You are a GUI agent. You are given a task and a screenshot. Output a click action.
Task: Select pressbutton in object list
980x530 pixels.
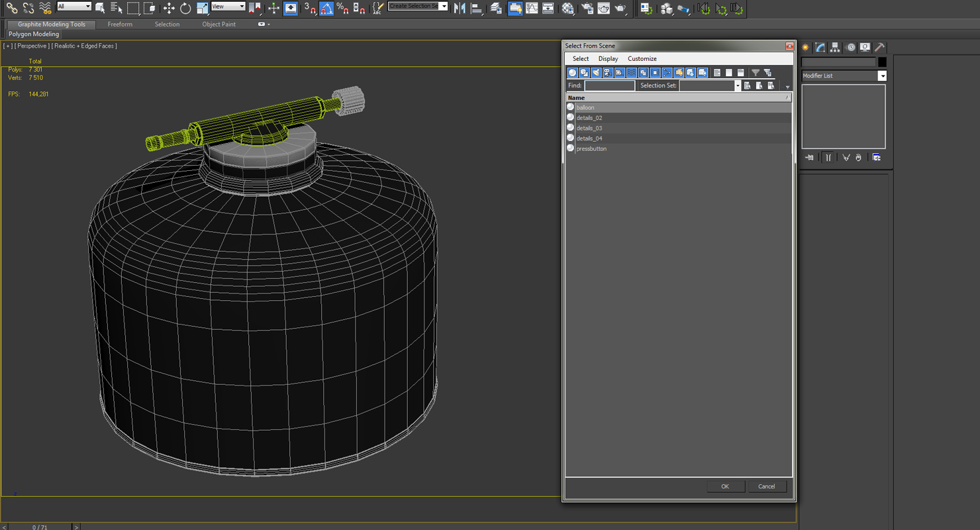679,148
